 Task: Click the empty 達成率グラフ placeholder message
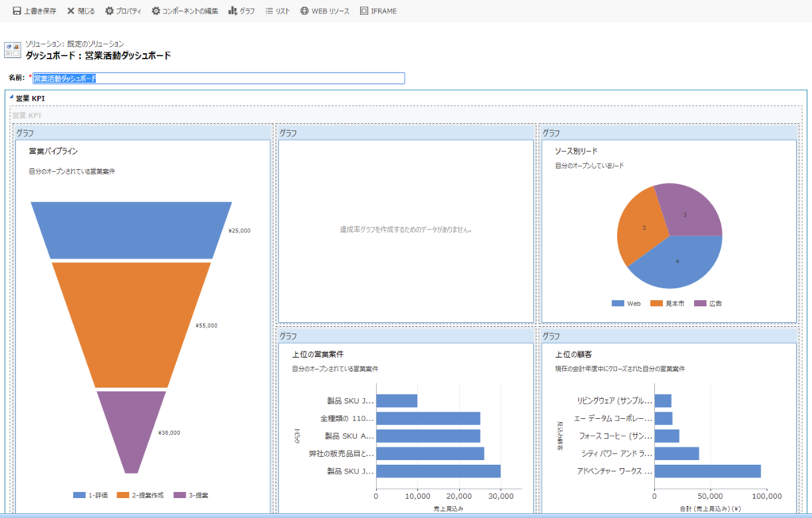406,229
